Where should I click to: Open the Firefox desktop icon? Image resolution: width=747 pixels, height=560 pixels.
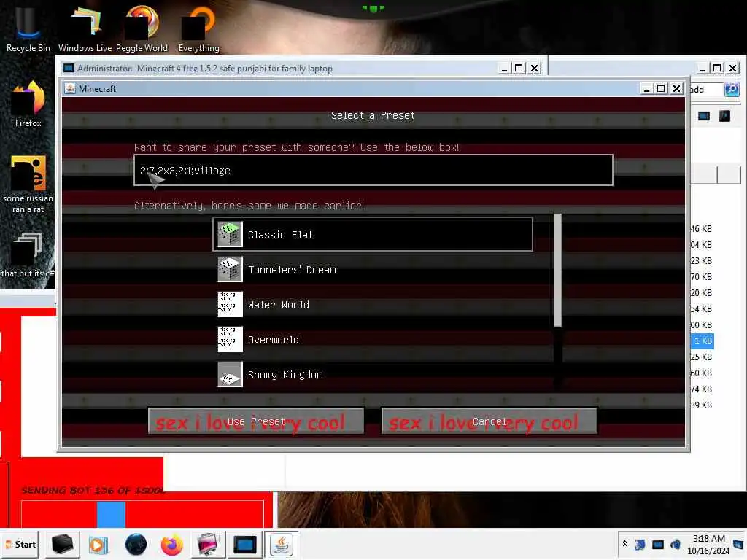(28, 105)
